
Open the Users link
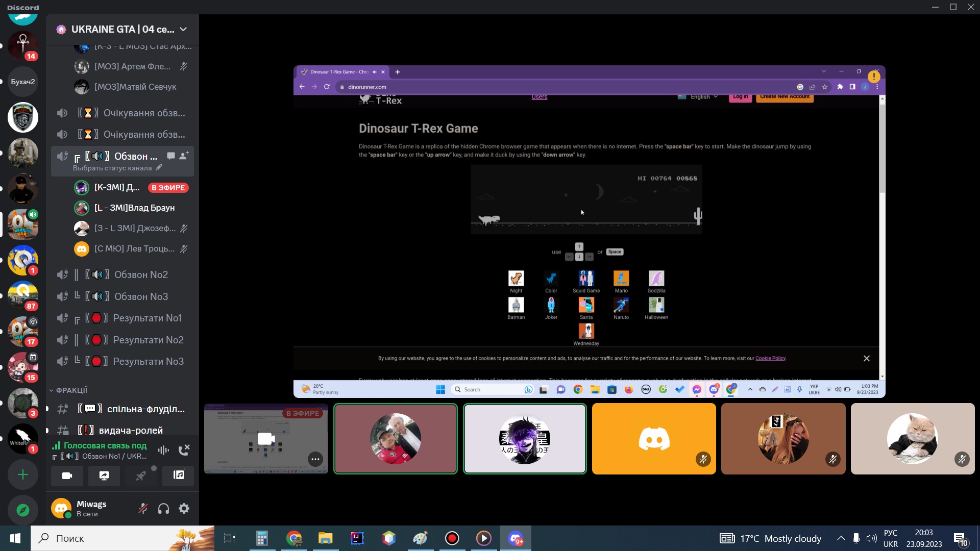539,97
